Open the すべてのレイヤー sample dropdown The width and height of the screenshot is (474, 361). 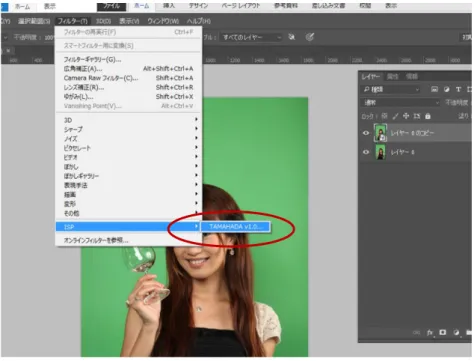(x=252, y=37)
